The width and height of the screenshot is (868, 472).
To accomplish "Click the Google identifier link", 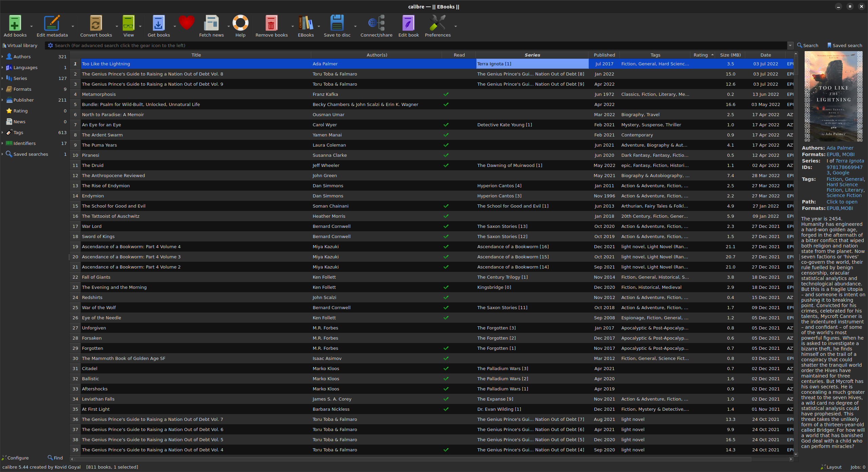I will tap(841, 173).
